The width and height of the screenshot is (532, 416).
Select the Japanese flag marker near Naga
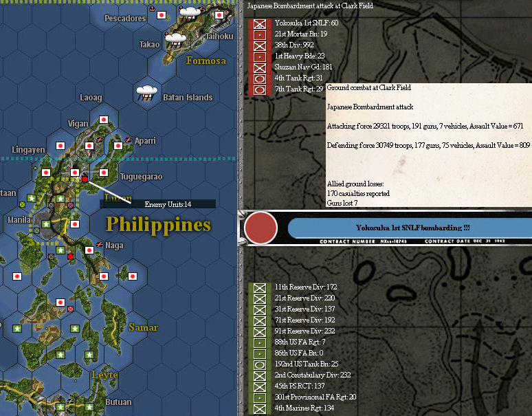89,250
